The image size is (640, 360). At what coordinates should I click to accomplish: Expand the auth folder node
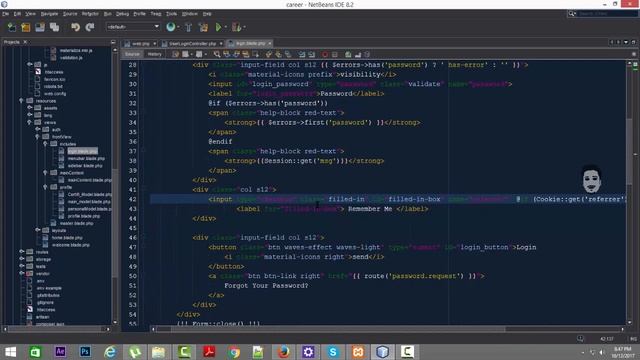(37, 129)
